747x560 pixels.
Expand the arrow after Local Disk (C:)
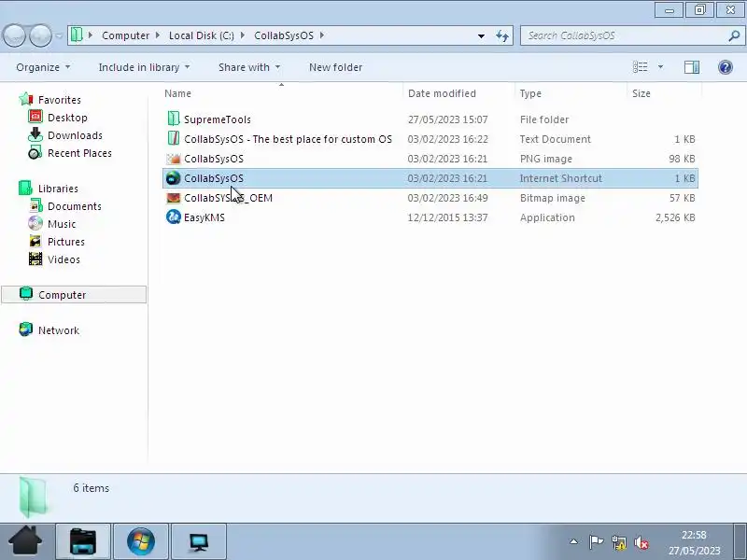(243, 35)
